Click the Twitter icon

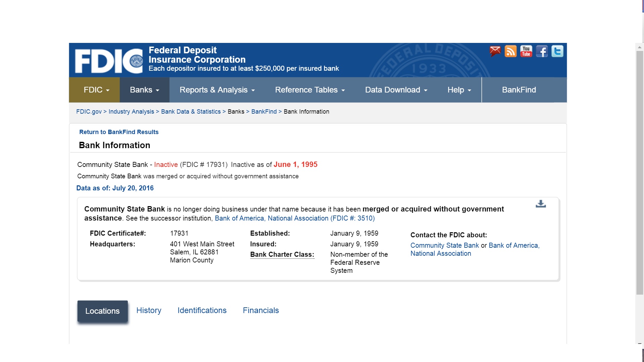tap(557, 51)
